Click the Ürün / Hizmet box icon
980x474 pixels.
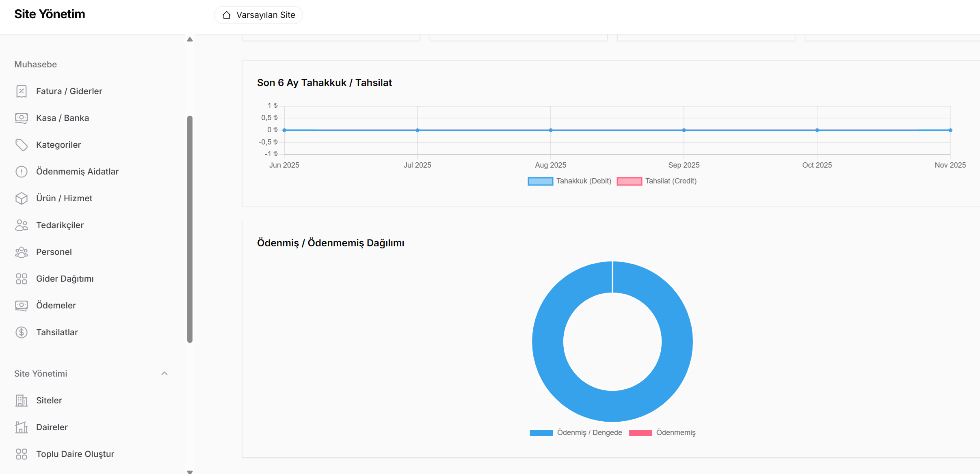coord(21,198)
